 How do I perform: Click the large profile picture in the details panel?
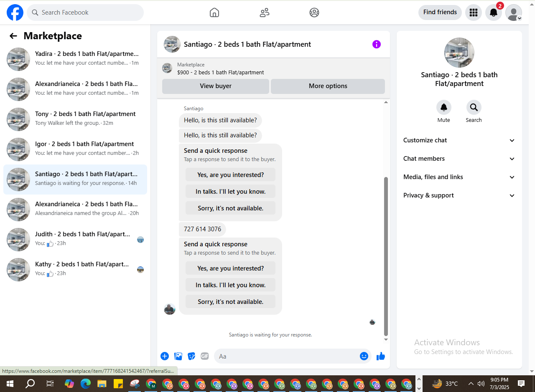tap(459, 53)
